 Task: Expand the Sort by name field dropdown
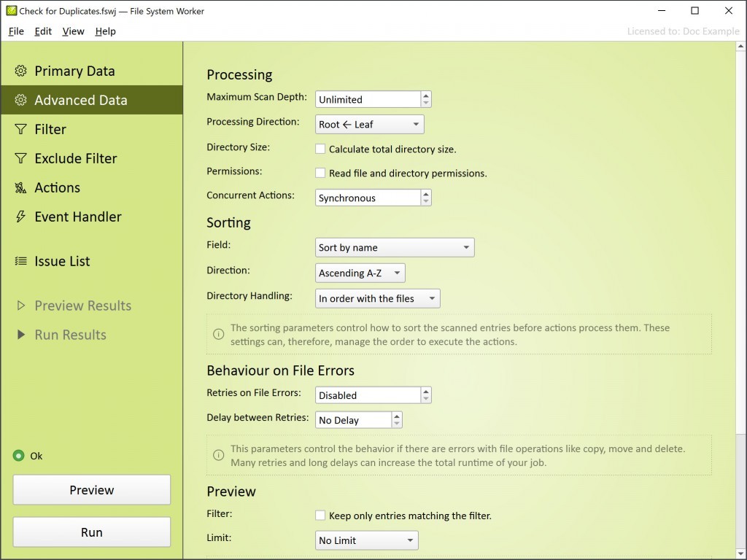tap(394, 248)
